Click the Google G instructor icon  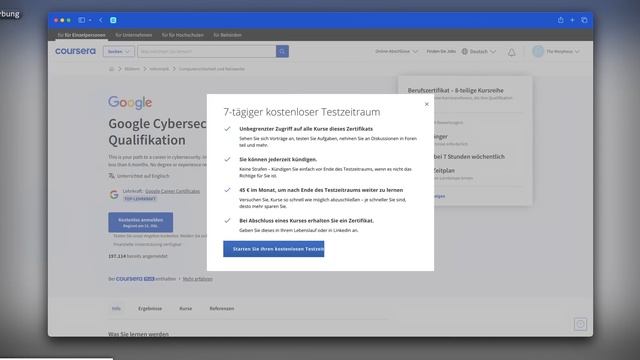(x=114, y=195)
